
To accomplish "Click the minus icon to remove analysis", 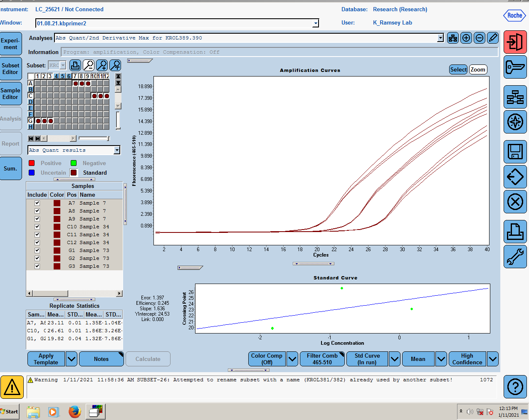I will point(480,38).
